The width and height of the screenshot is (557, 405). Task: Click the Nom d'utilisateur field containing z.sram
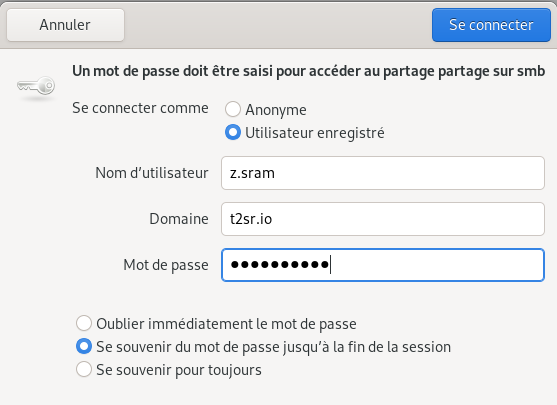click(383, 173)
